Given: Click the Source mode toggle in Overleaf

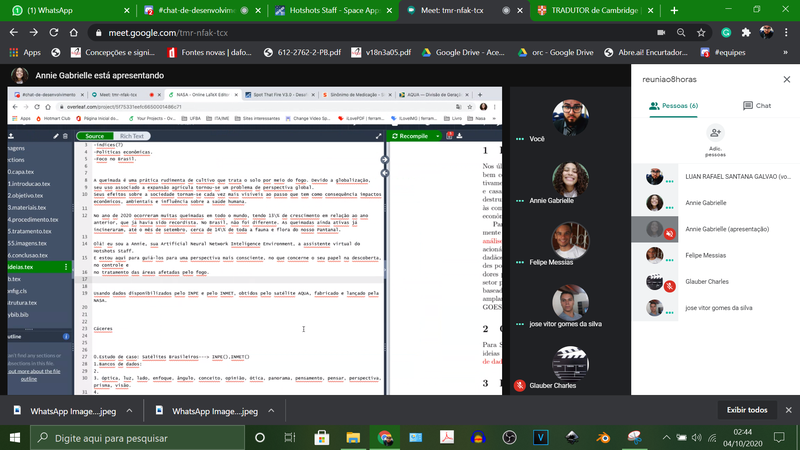Looking at the screenshot, I should (x=95, y=136).
